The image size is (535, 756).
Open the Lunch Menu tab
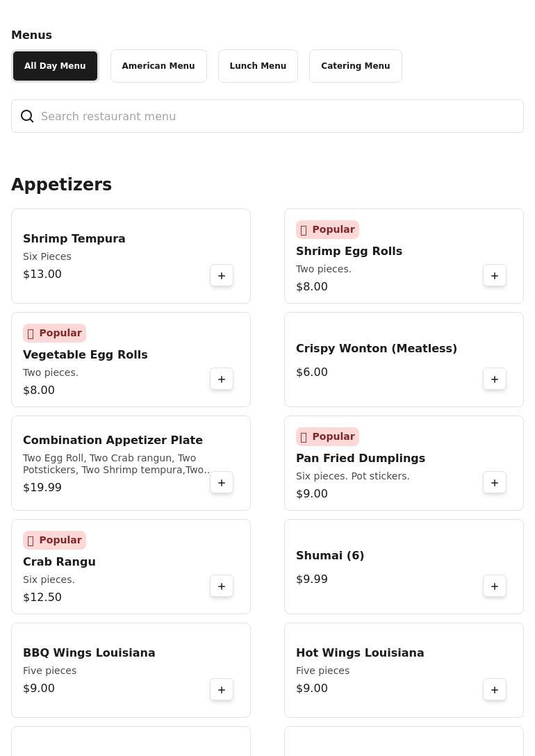(x=258, y=66)
